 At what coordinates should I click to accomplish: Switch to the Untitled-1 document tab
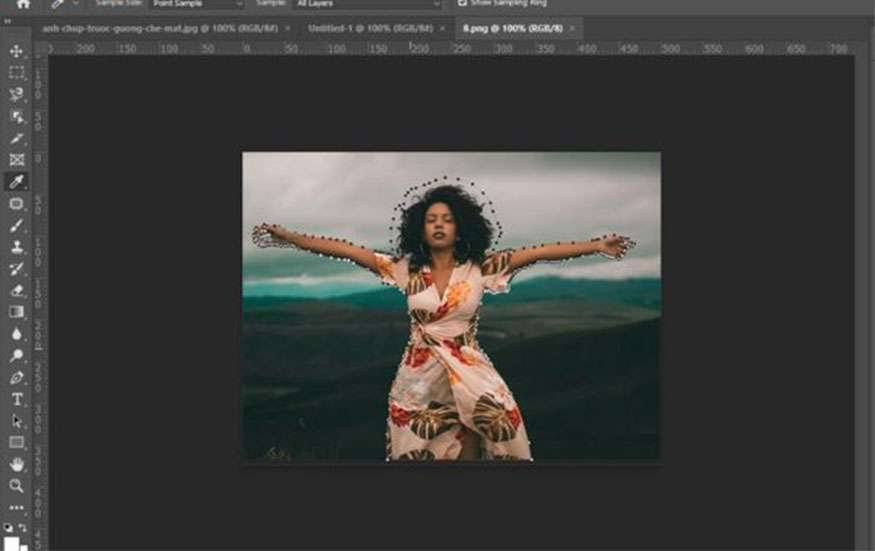[x=370, y=28]
